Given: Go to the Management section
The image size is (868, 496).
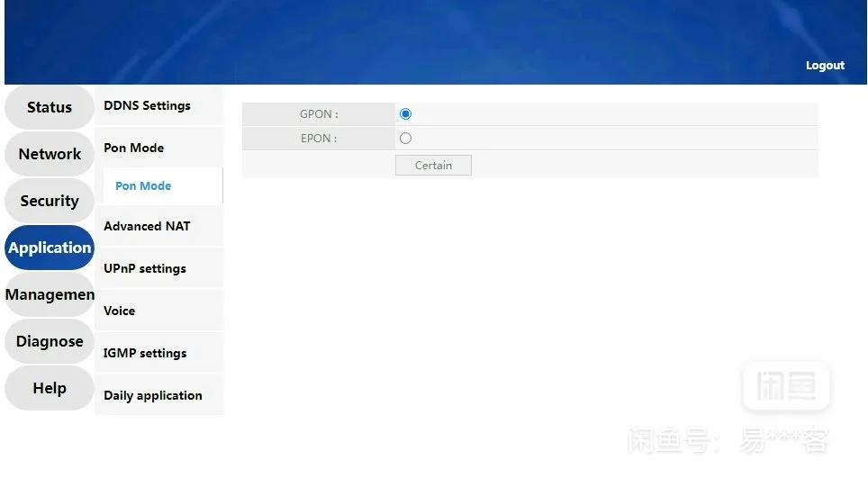Looking at the screenshot, I should tap(50, 294).
